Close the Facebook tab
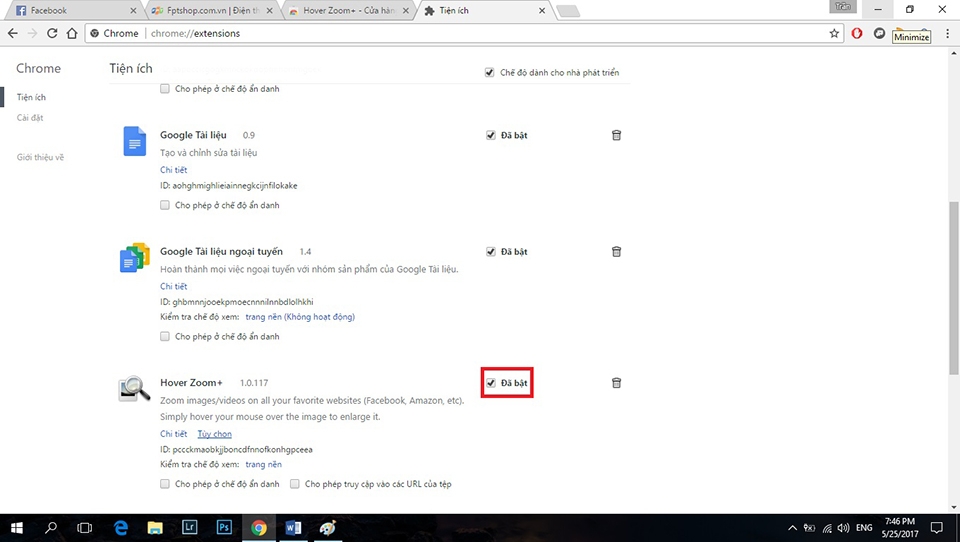Viewport: 960px width, 542px height. point(133,10)
